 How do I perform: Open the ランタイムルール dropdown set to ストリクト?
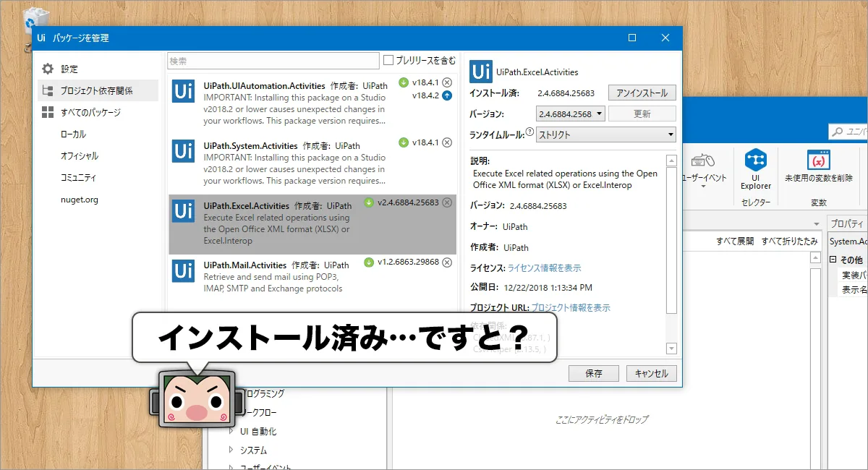[x=606, y=134]
